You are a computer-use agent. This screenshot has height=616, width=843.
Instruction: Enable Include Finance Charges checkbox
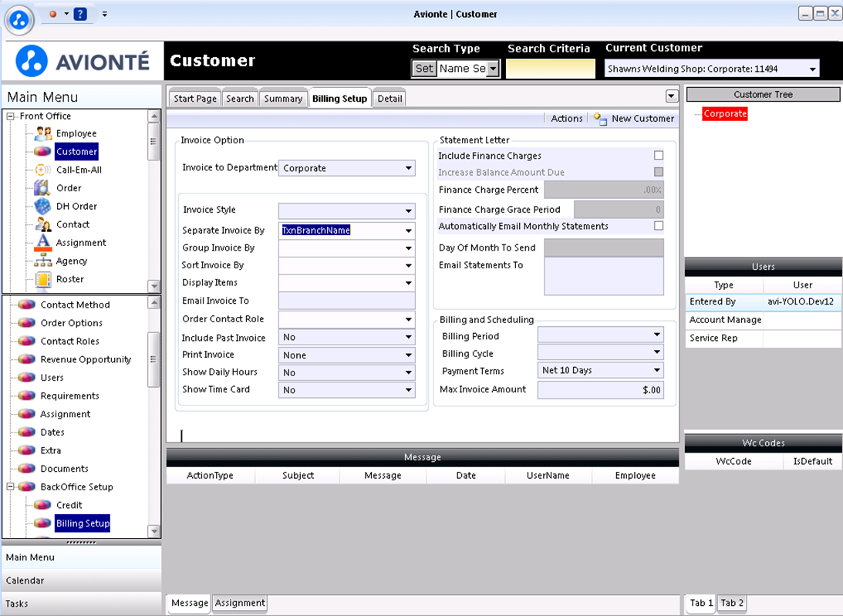point(659,155)
